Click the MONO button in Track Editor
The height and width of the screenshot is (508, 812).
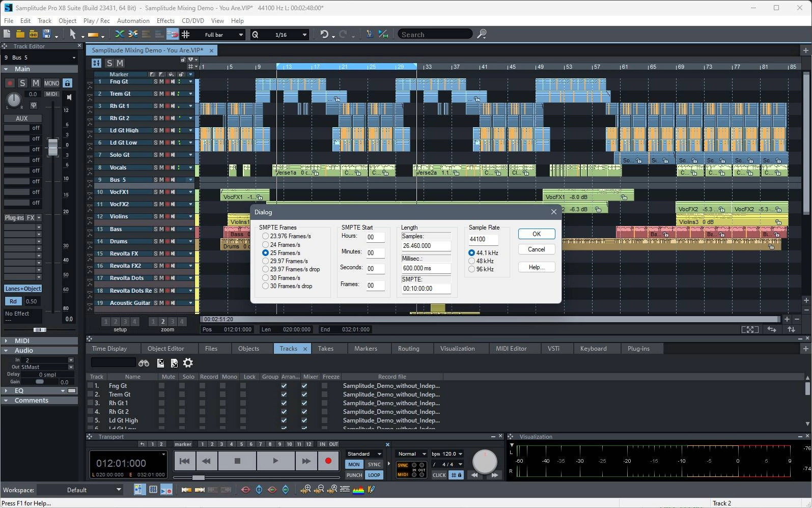click(x=51, y=83)
